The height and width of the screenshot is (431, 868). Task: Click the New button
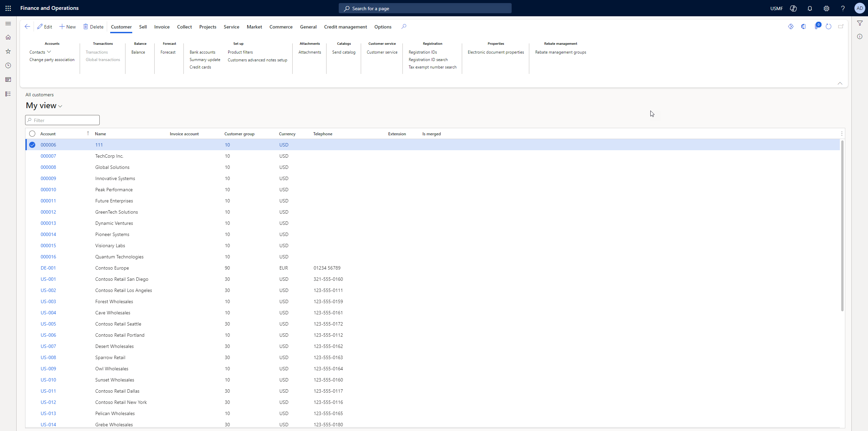tap(67, 27)
